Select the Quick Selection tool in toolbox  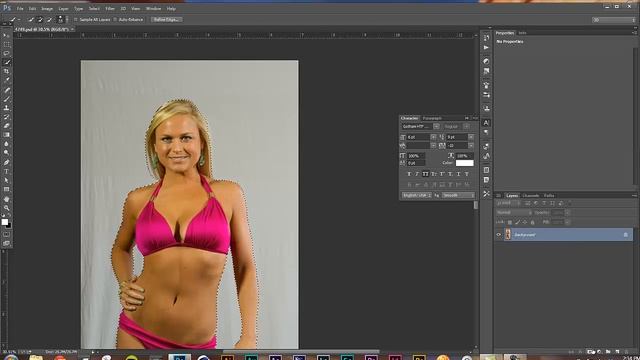tap(7, 62)
